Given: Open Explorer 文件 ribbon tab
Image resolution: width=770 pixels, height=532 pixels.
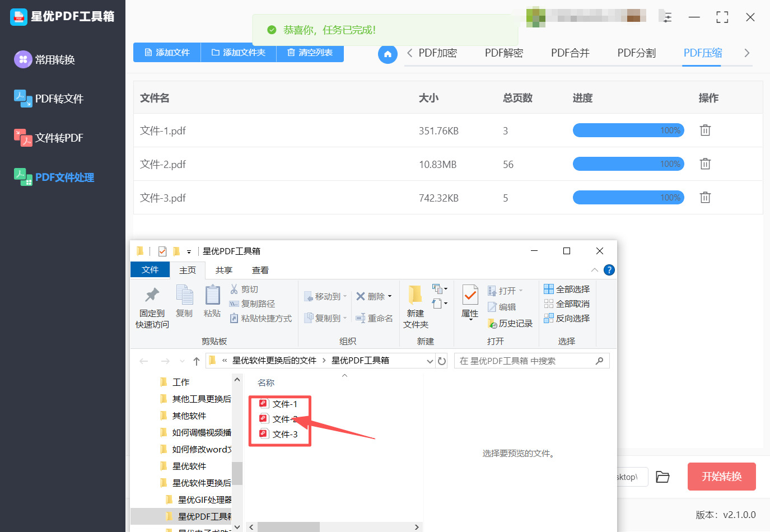Looking at the screenshot, I should [150, 270].
